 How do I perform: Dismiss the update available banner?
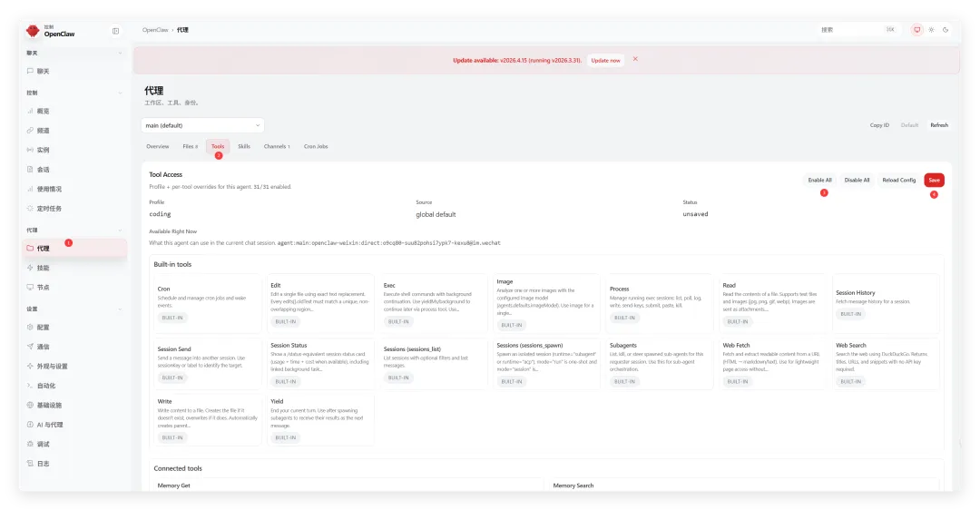635,59
